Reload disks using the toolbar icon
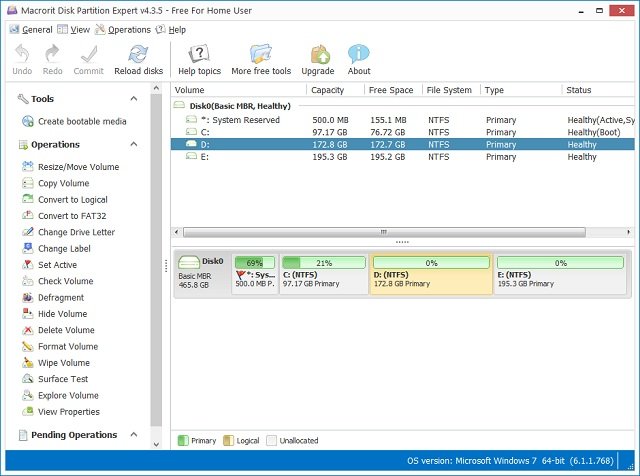The image size is (640, 476). (x=138, y=60)
